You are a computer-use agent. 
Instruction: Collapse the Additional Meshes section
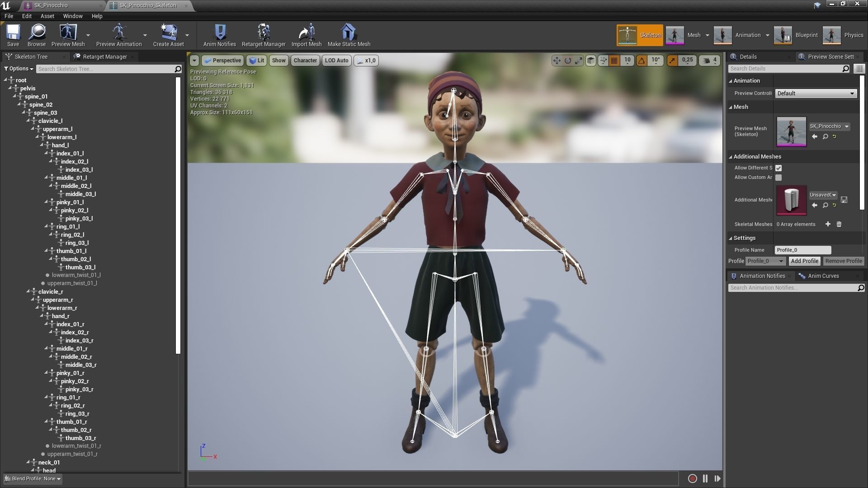coord(731,157)
